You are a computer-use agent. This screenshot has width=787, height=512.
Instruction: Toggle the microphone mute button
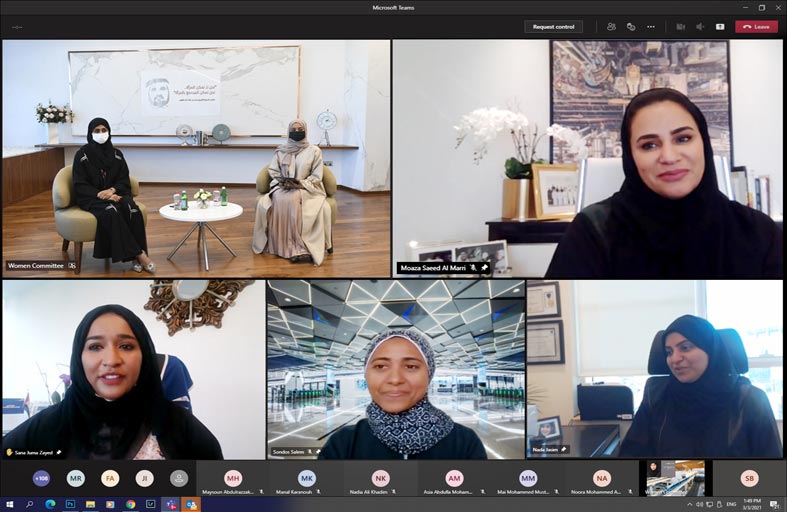[699, 27]
